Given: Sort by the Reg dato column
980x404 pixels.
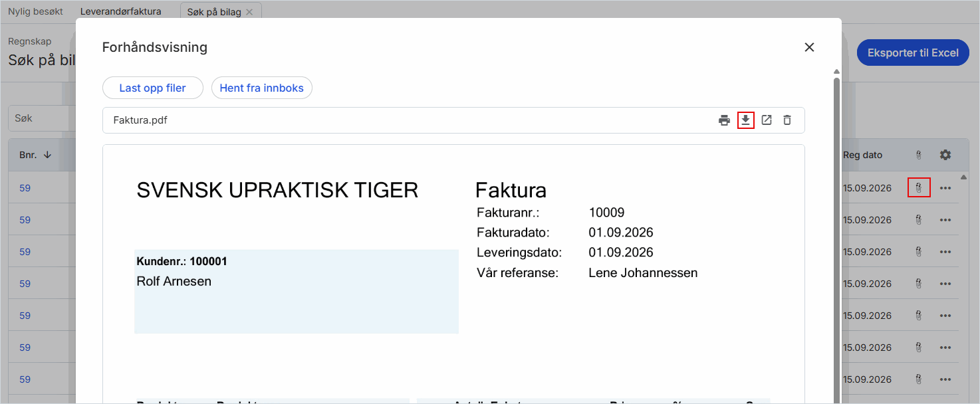Looking at the screenshot, I should point(862,155).
